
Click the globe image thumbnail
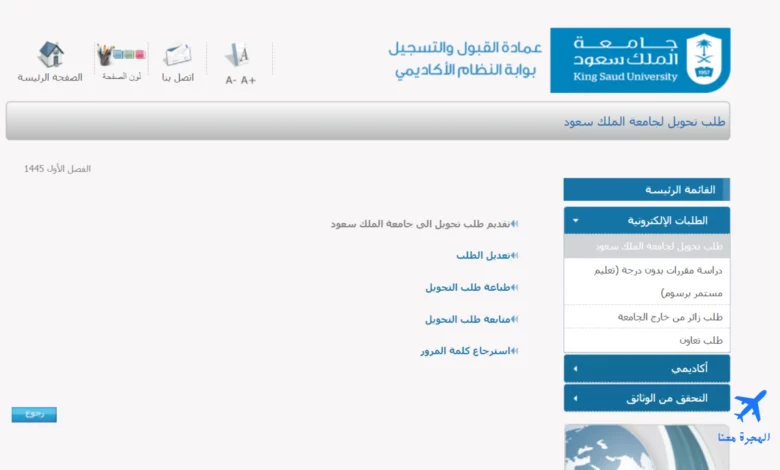tap(647, 447)
